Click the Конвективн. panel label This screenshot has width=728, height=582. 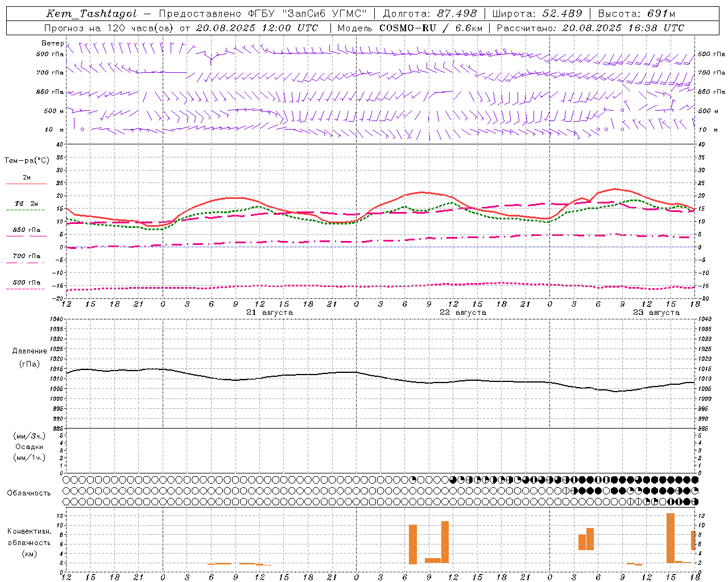coord(30,531)
